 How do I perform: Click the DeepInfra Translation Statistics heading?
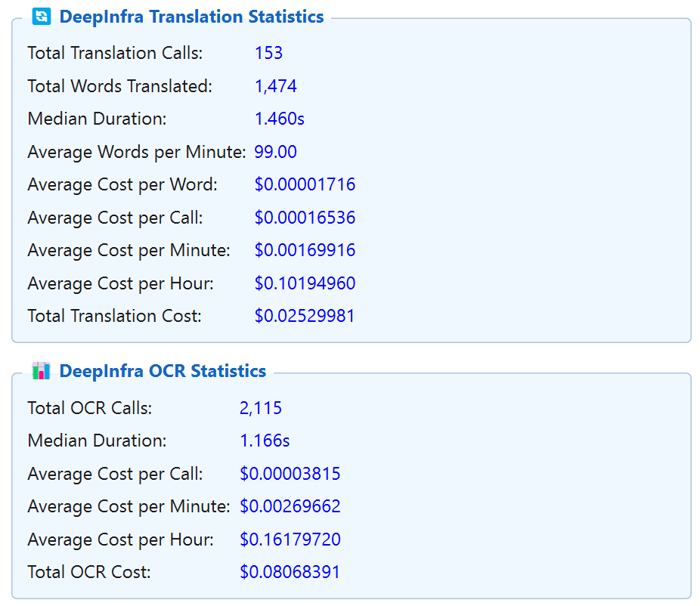pos(191,17)
